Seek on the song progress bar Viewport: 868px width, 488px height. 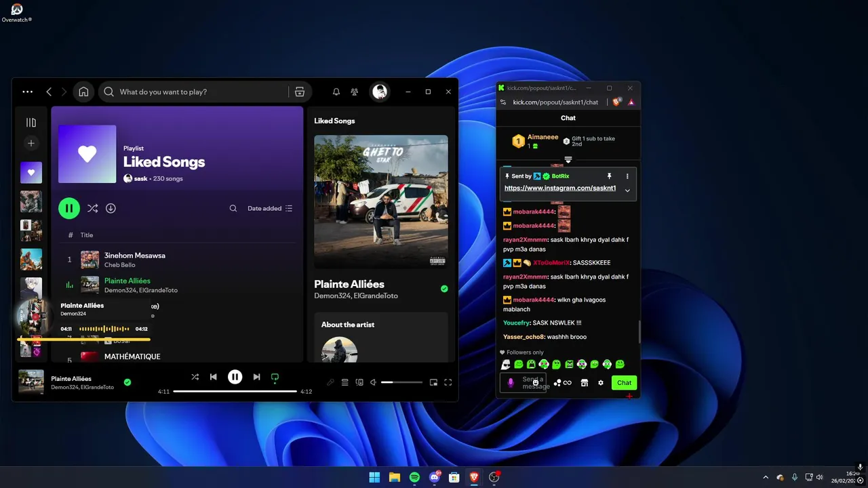click(235, 392)
